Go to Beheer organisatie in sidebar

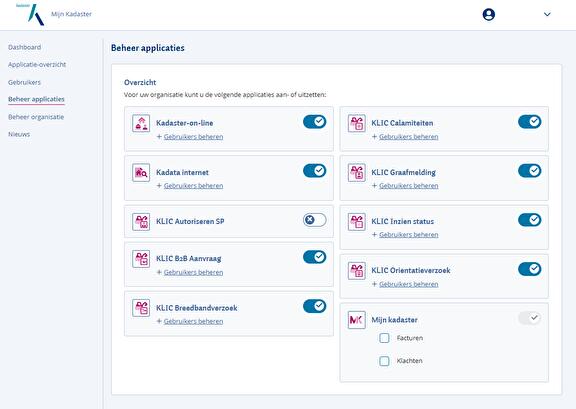(36, 117)
